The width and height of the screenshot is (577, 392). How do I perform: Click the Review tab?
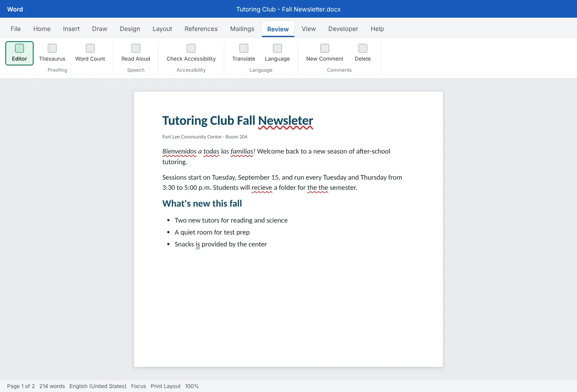278,29
